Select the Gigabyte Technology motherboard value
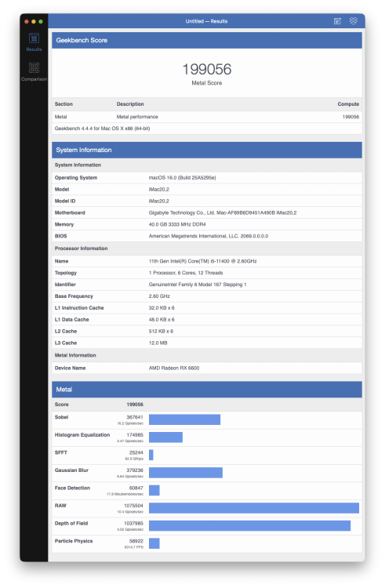Image resolution: width=385 pixels, height=588 pixels. [x=223, y=212]
